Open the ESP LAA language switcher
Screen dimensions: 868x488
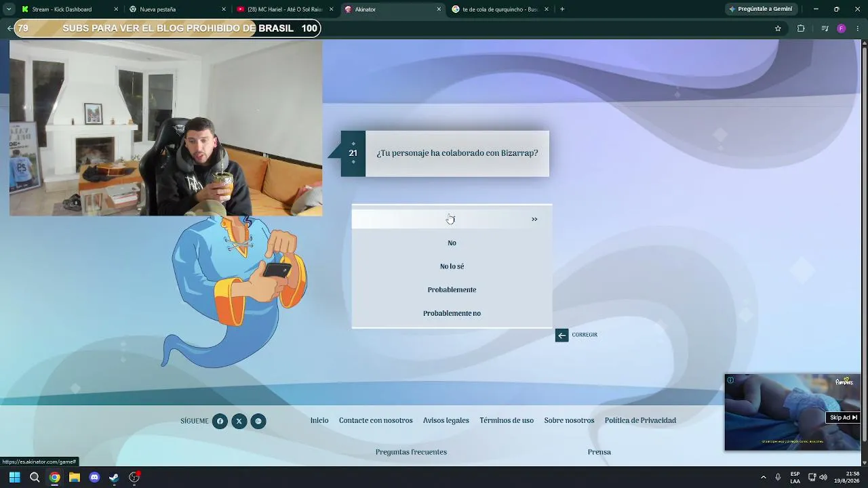click(x=795, y=477)
